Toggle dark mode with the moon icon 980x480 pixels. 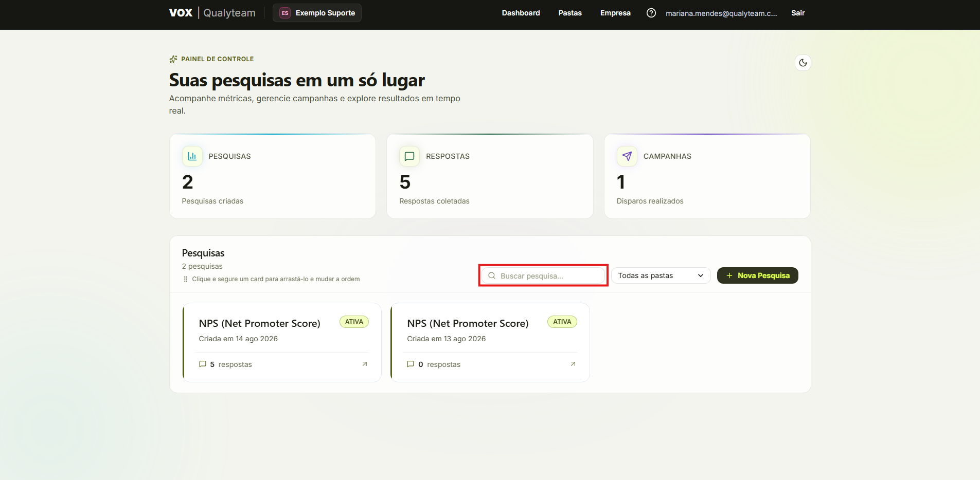click(x=803, y=63)
